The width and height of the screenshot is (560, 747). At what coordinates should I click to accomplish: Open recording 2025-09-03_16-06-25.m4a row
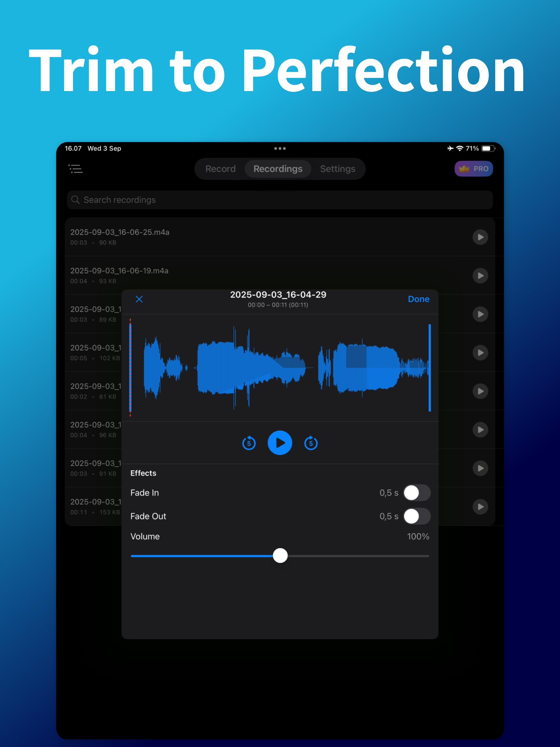point(280,237)
